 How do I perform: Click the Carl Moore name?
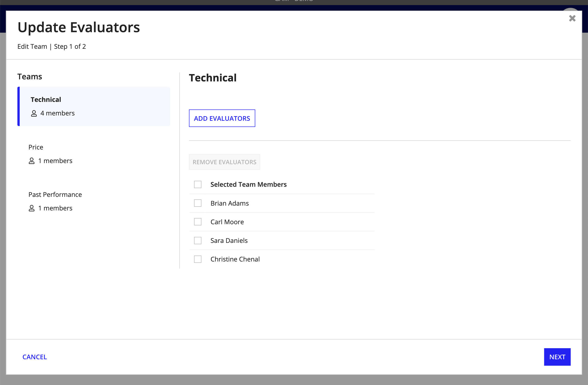(x=227, y=222)
